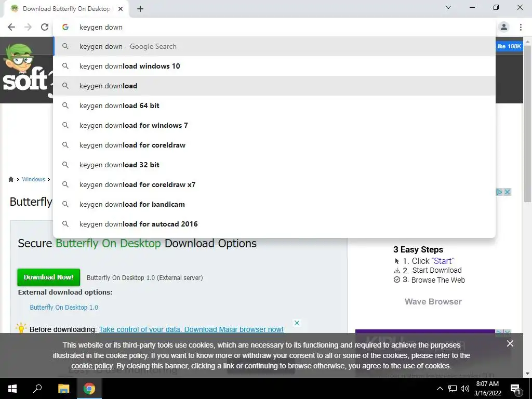
Task: Click the page vertical scrollbar thumb
Action: (x=528, y=124)
